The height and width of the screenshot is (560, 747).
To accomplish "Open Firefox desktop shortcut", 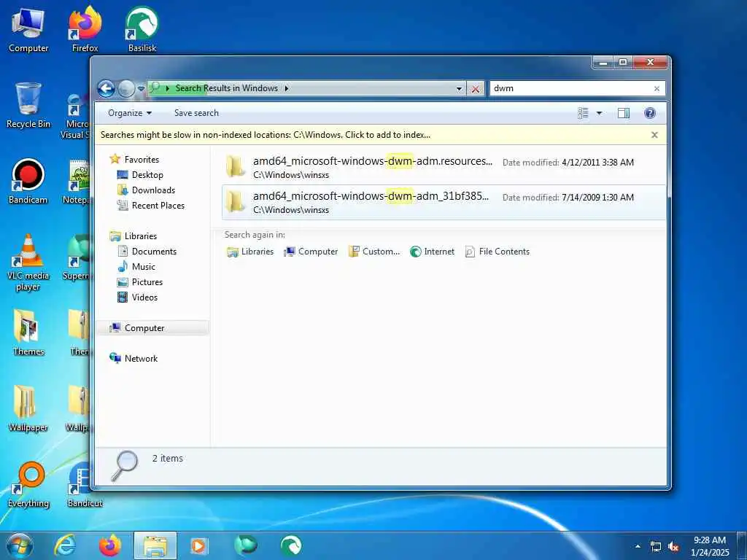I will (x=85, y=29).
